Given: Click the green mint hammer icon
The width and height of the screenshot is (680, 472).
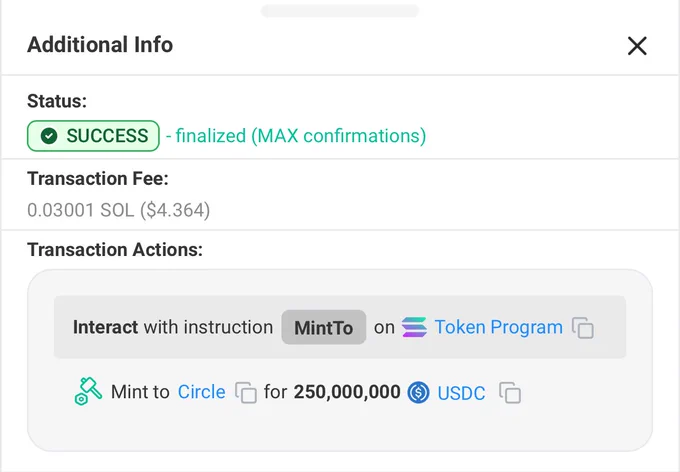Looking at the screenshot, I should 88,391.
